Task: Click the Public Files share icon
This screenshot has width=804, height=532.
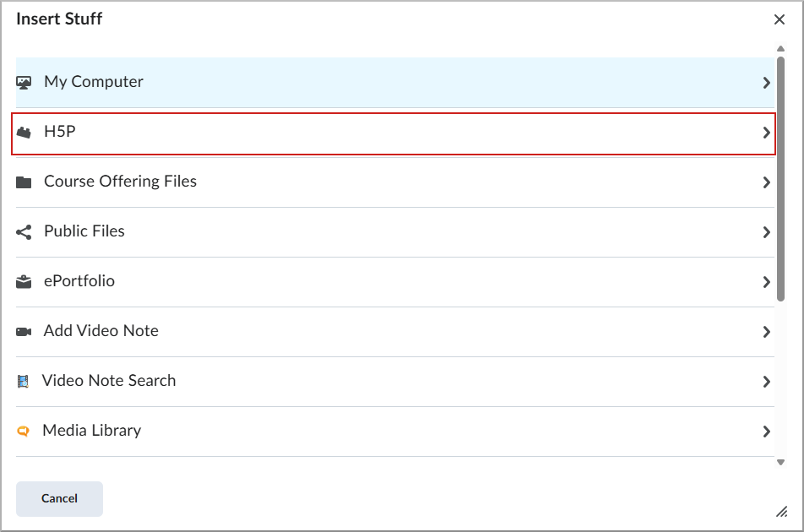Action: [24, 232]
